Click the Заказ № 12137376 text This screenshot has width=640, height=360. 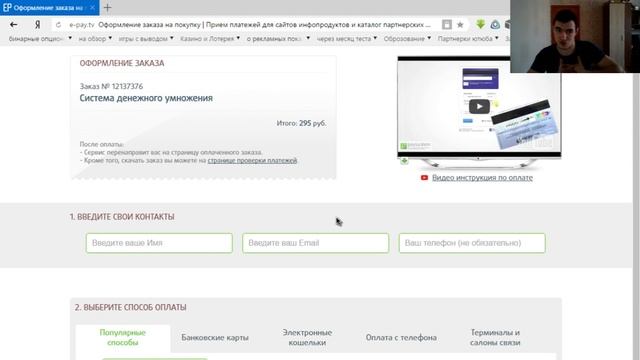coord(111,86)
